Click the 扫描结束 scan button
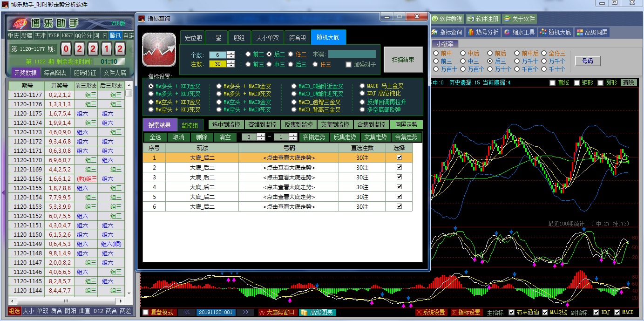The width and height of the screenshot is (644, 321). [x=403, y=60]
